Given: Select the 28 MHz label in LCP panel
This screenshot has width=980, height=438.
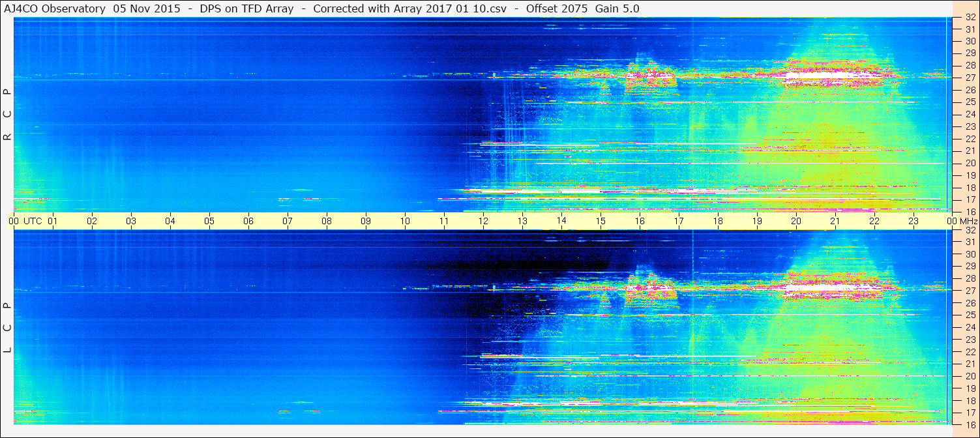Looking at the screenshot, I should (970, 278).
